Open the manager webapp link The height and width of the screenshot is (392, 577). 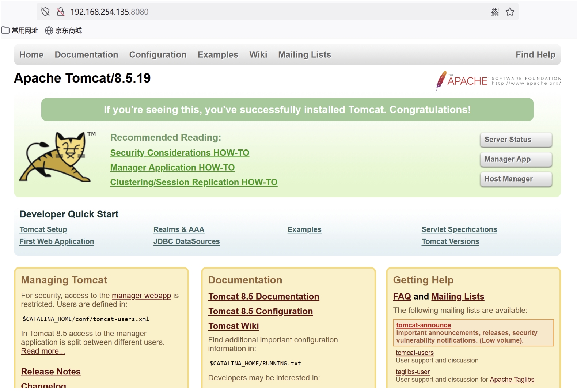click(141, 296)
